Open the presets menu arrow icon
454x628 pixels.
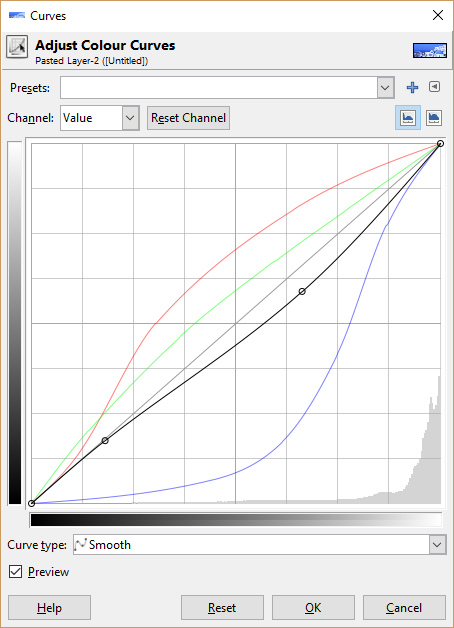(434, 87)
